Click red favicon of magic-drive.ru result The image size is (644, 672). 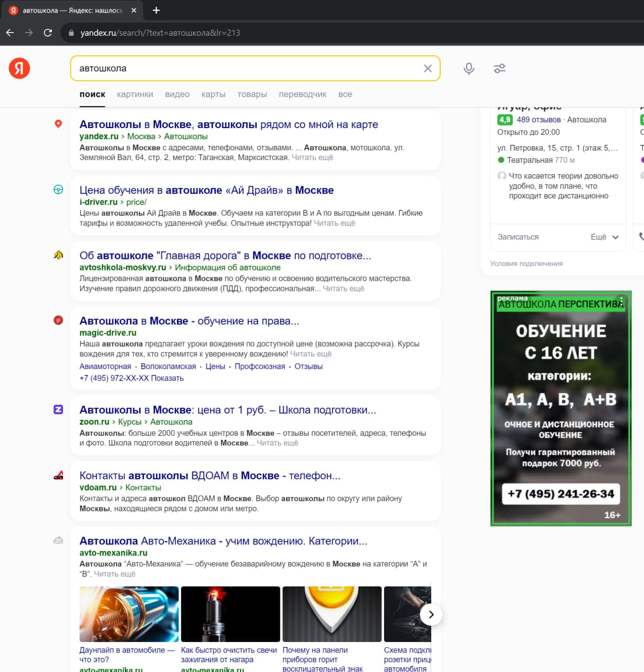58,320
